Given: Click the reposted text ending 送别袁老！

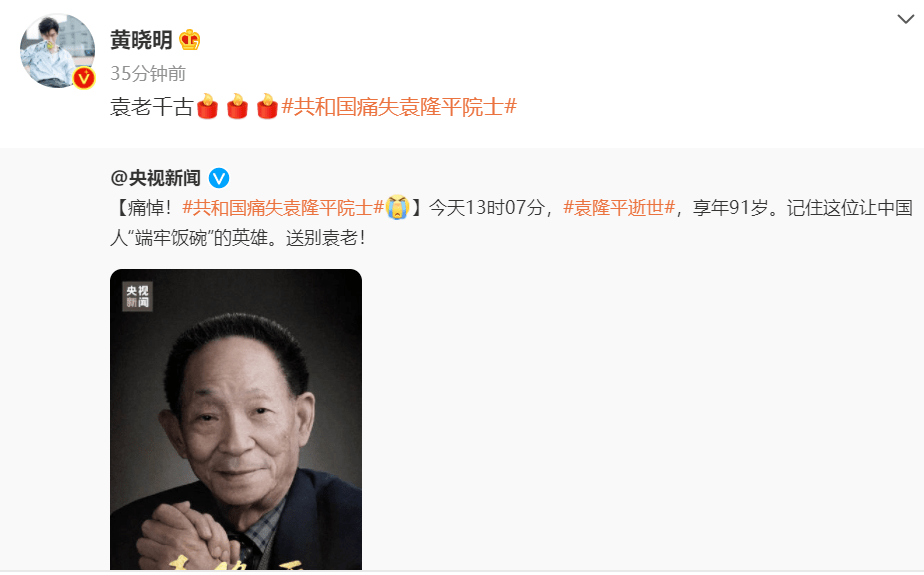Looking at the screenshot, I should coord(512,223).
